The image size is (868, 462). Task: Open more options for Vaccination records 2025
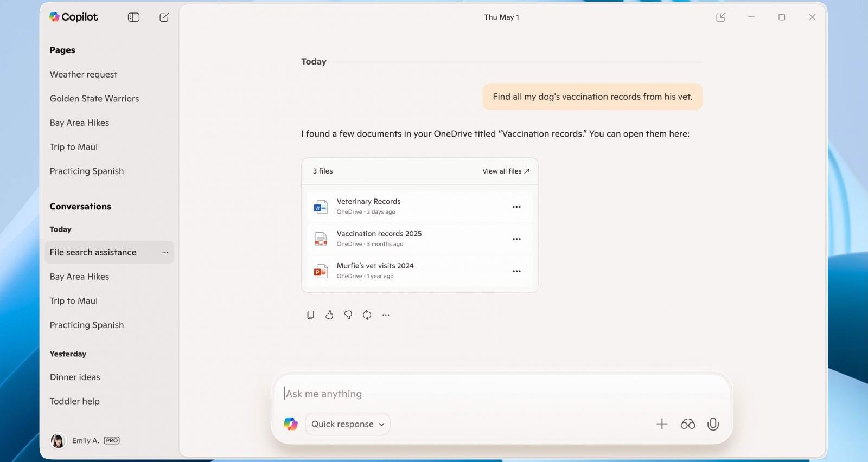tap(516, 239)
